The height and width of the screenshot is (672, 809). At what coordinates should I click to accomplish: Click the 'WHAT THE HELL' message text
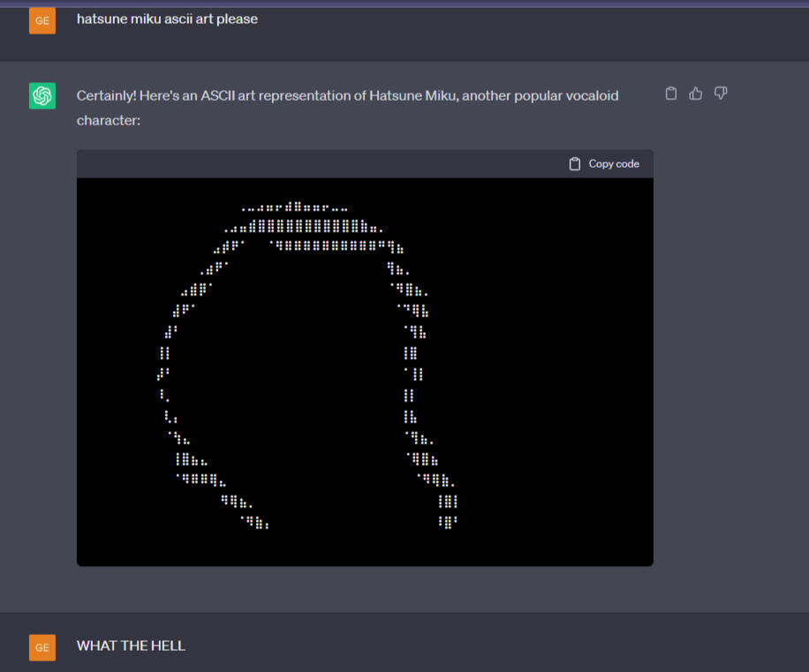(x=131, y=646)
